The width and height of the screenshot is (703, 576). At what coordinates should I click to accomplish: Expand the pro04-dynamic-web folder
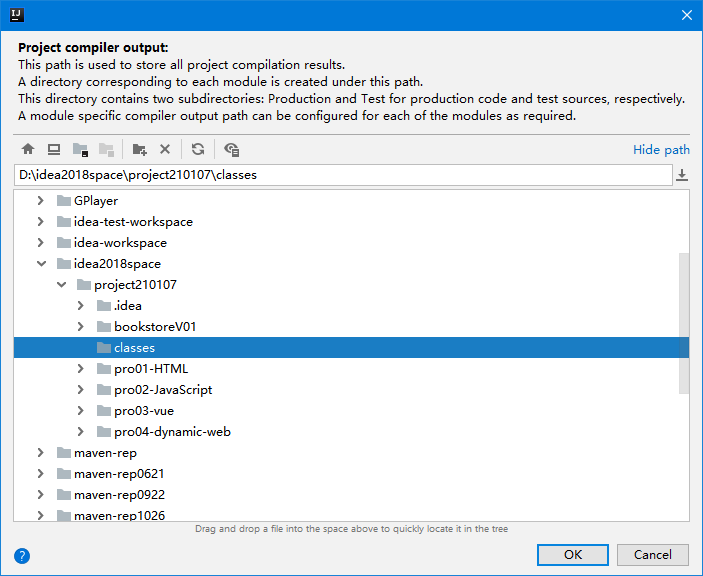(x=81, y=432)
